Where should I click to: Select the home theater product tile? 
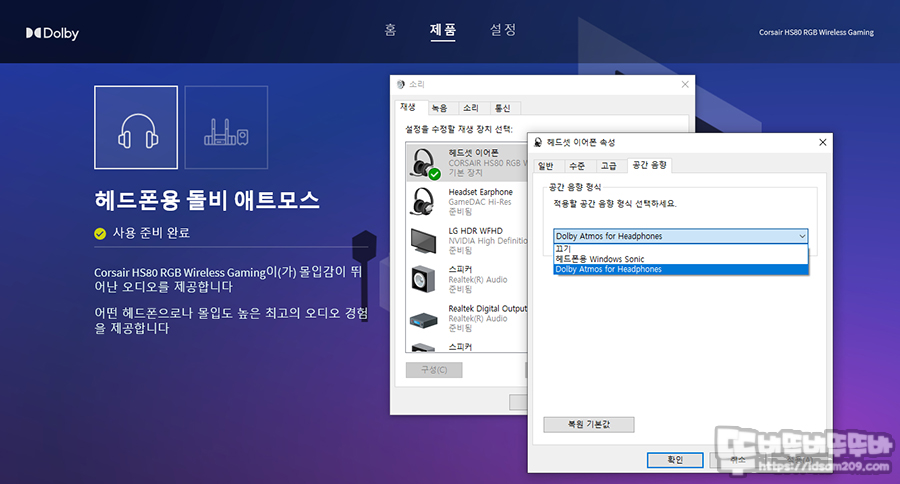pos(226,127)
